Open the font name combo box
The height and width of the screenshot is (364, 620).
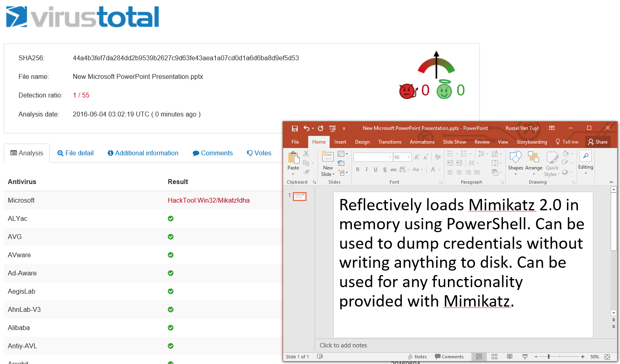[x=373, y=157]
